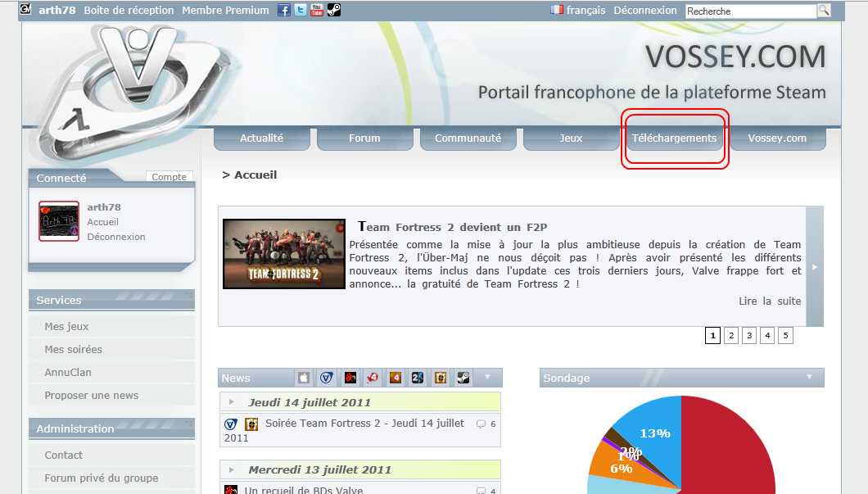The width and height of the screenshot is (868, 494).
Task: Go to featured slide 1
Action: click(x=713, y=335)
